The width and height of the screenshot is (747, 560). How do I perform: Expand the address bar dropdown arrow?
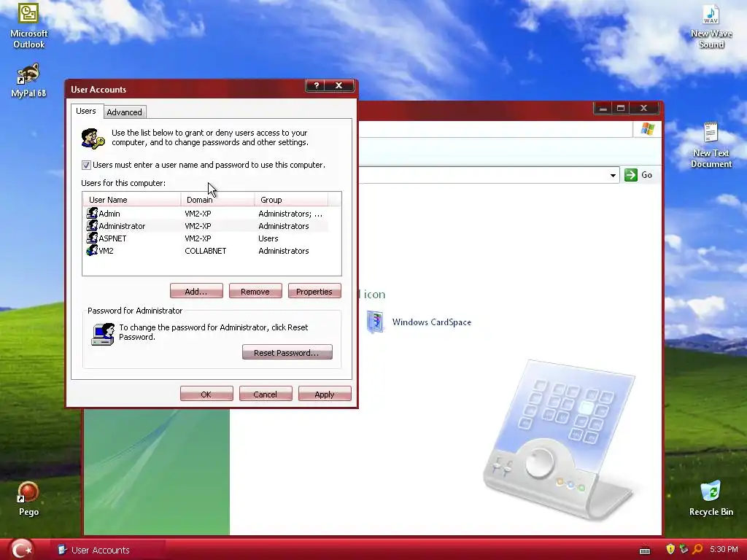tap(613, 175)
